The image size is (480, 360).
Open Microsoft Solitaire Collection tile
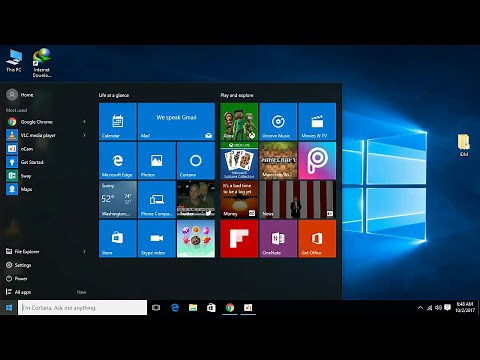(x=239, y=160)
